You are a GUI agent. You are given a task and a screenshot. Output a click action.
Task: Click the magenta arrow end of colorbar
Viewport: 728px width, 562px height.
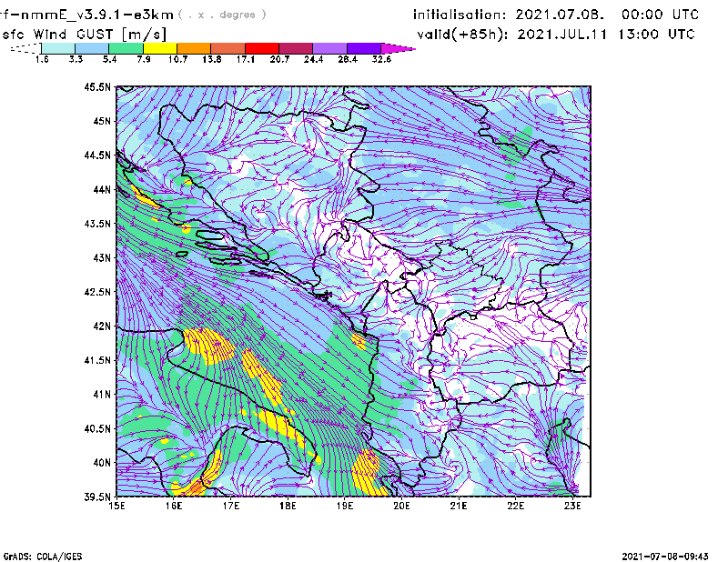coord(398,48)
